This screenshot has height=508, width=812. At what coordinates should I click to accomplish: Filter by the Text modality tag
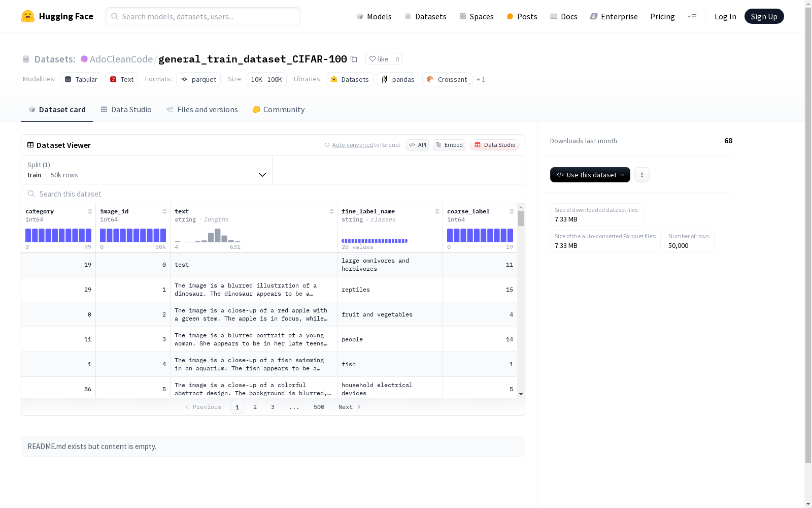(122, 79)
